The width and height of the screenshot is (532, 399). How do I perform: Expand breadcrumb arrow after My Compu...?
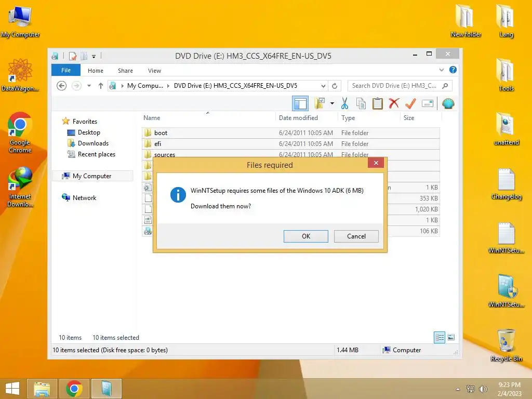pos(168,86)
